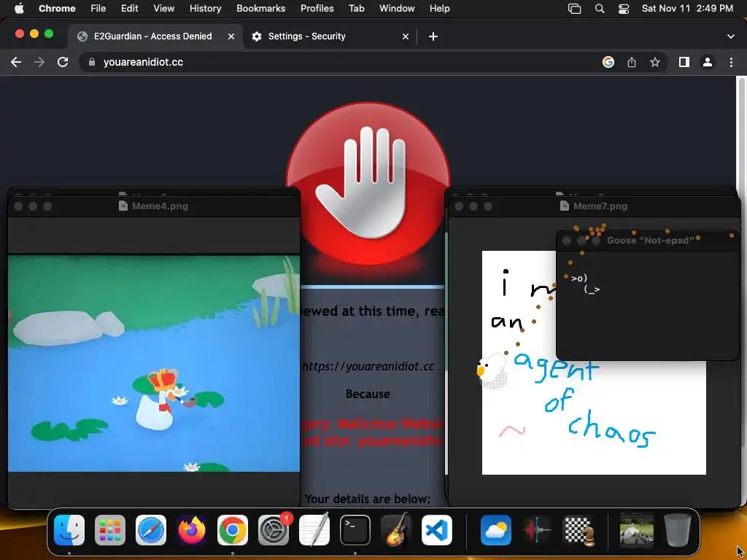Click the lock icon in address bar
Viewport: 747px width, 560px height.
[x=92, y=63]
